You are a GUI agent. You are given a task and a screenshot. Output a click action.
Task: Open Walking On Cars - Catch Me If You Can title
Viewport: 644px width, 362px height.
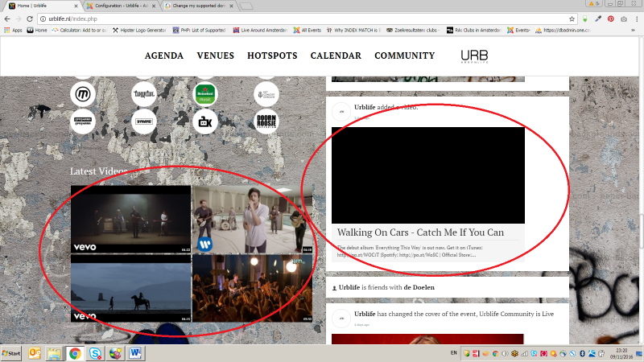(420, 232)
